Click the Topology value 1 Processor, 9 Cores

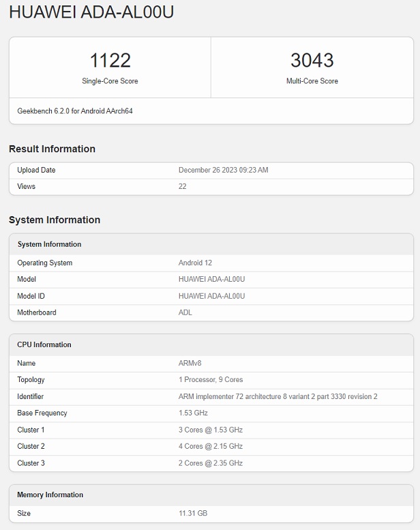pos(211,379)
